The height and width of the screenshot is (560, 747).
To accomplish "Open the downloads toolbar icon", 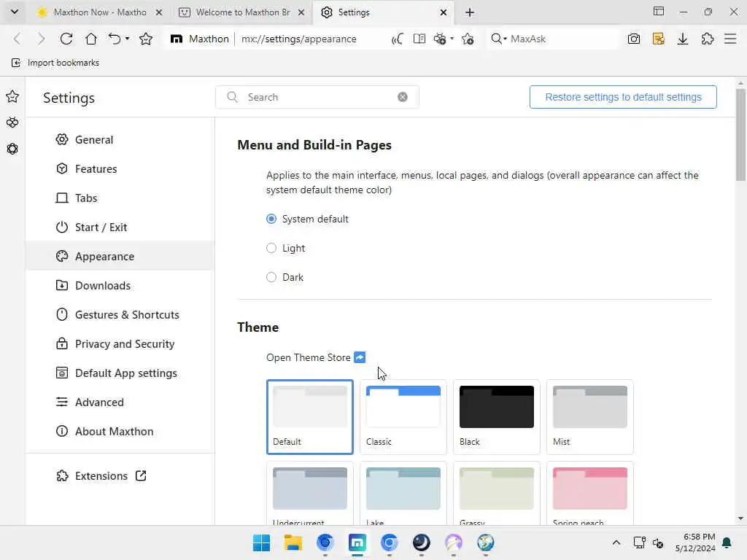I will [683, 39].
